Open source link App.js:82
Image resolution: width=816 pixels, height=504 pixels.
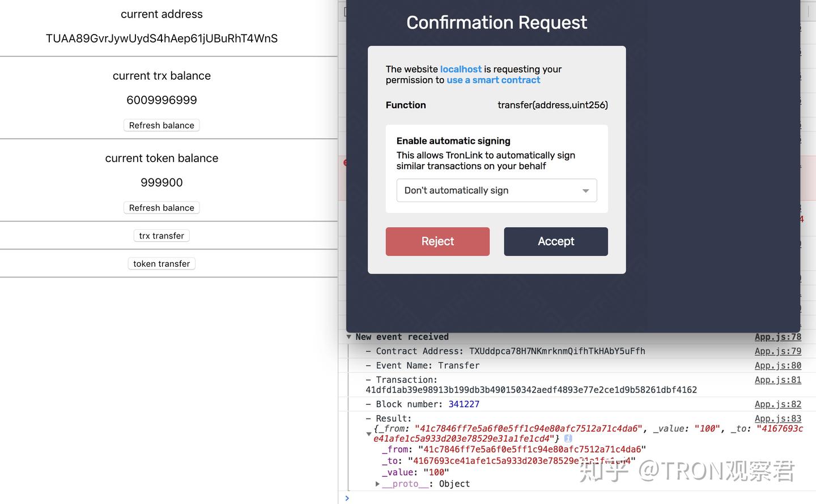coord(777,404)
